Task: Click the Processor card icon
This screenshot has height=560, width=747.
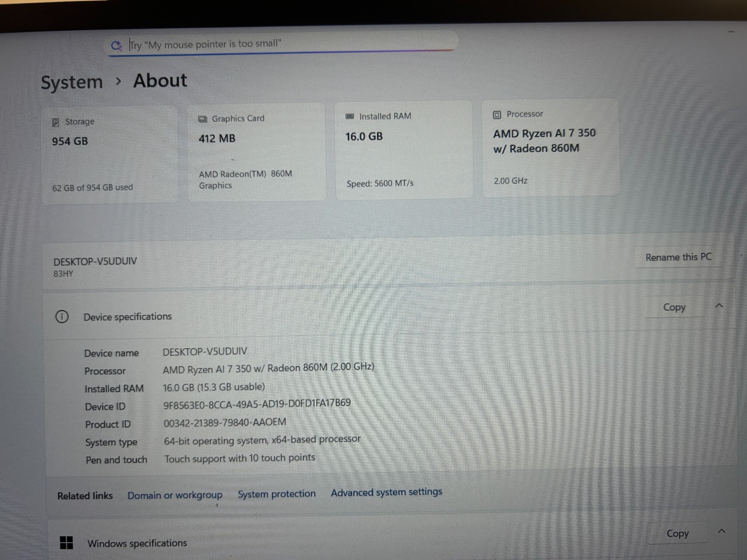Action: click(497, 114)
